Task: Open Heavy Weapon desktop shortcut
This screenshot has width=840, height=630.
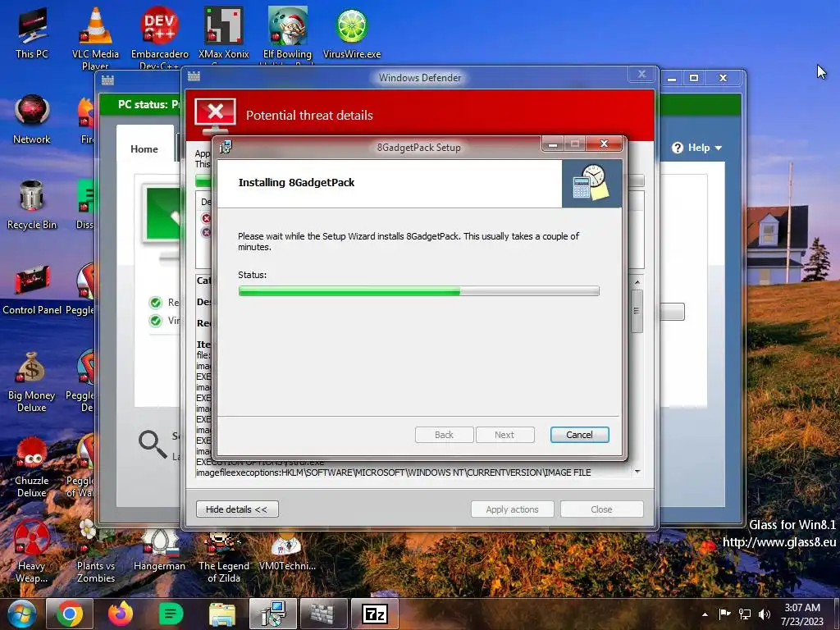Action: click(32, 552)
